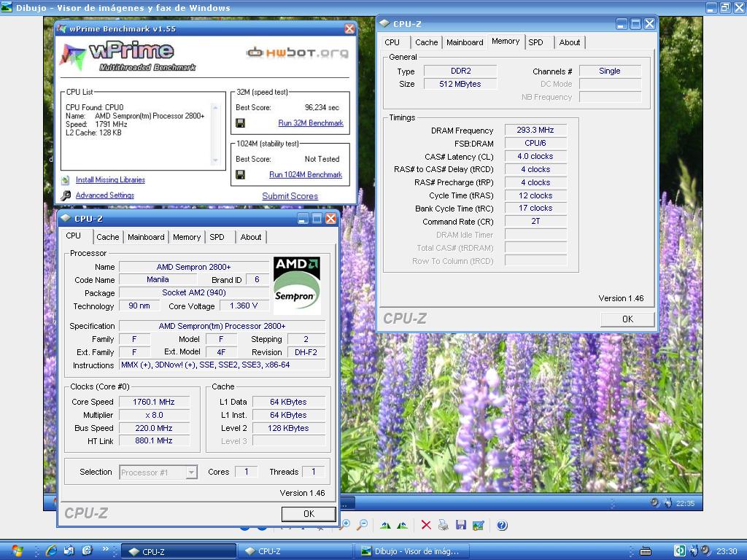Select CPU tab in lower CPU-Z window
The height and width of the screenshot is (560, 747).
74,236
